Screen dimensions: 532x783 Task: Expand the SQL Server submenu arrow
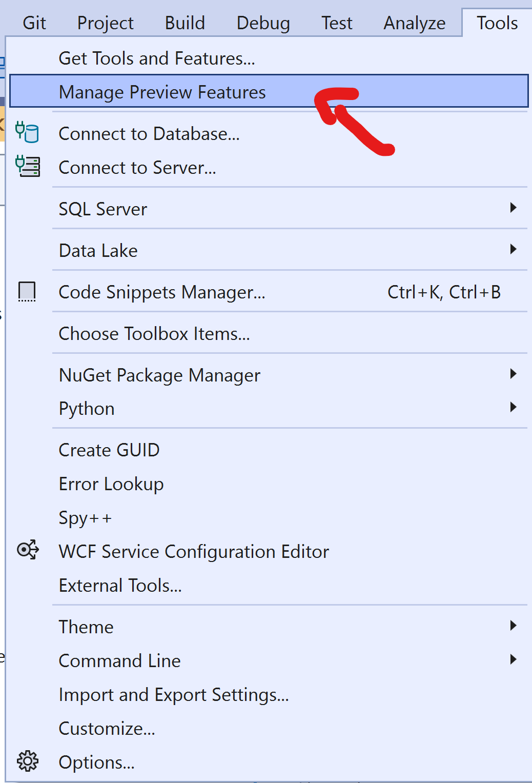coord(513,208)
